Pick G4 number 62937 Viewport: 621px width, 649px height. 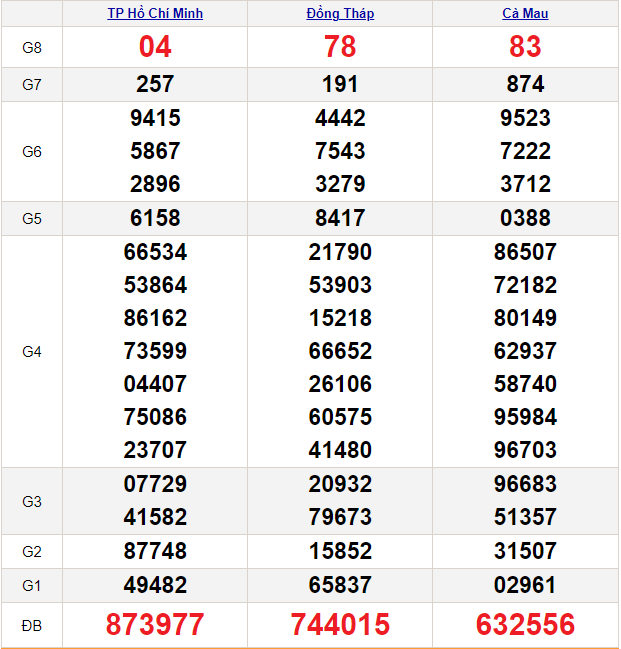(x=525, y=351)
